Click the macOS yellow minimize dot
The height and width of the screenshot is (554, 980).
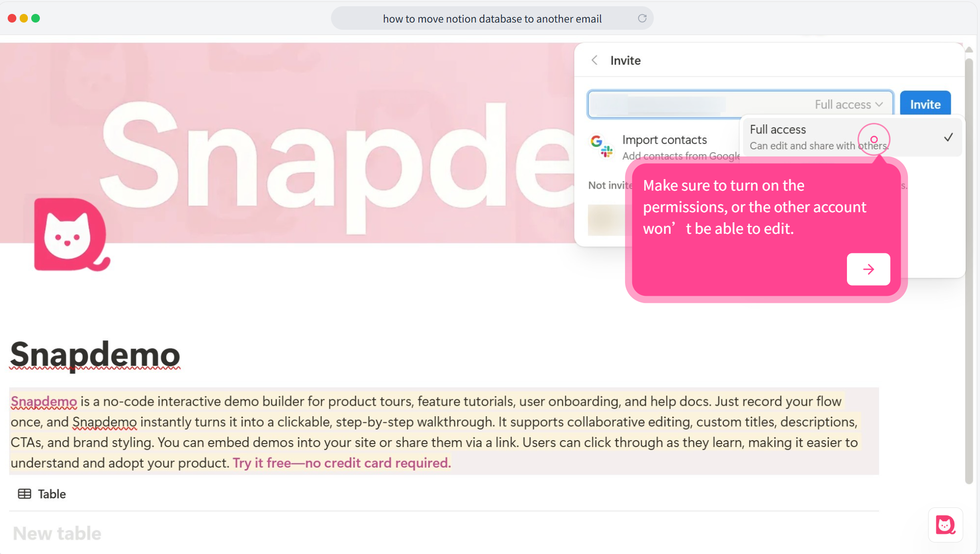tap(24, 18)
